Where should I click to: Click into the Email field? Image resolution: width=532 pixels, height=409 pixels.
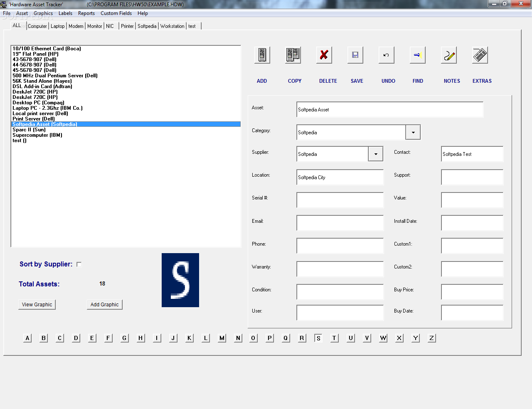340,223
